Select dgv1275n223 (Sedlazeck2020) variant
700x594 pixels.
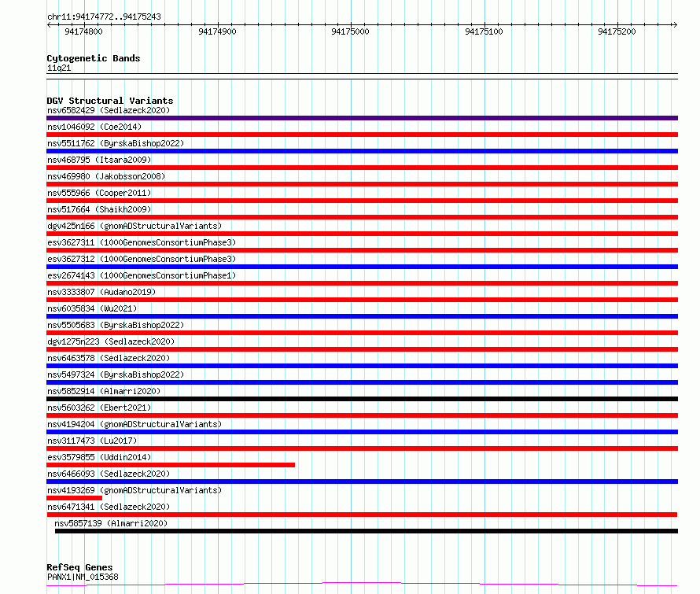coord(111,341)
